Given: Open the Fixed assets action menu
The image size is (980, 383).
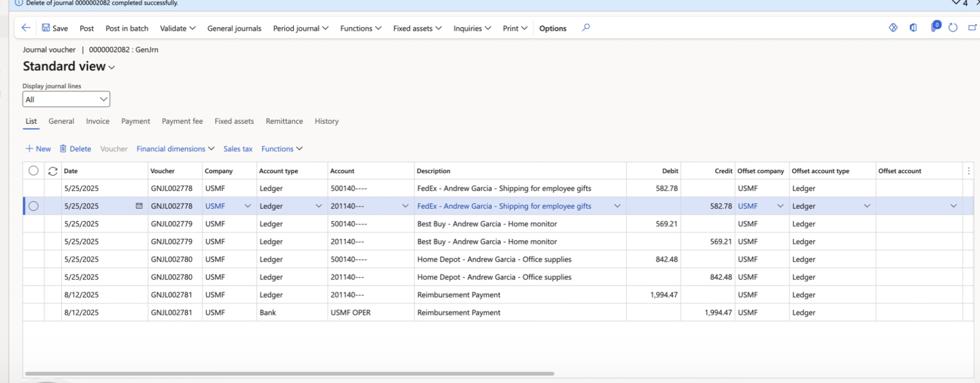Looking at the screenshot, I should click(x=418, y=28).
